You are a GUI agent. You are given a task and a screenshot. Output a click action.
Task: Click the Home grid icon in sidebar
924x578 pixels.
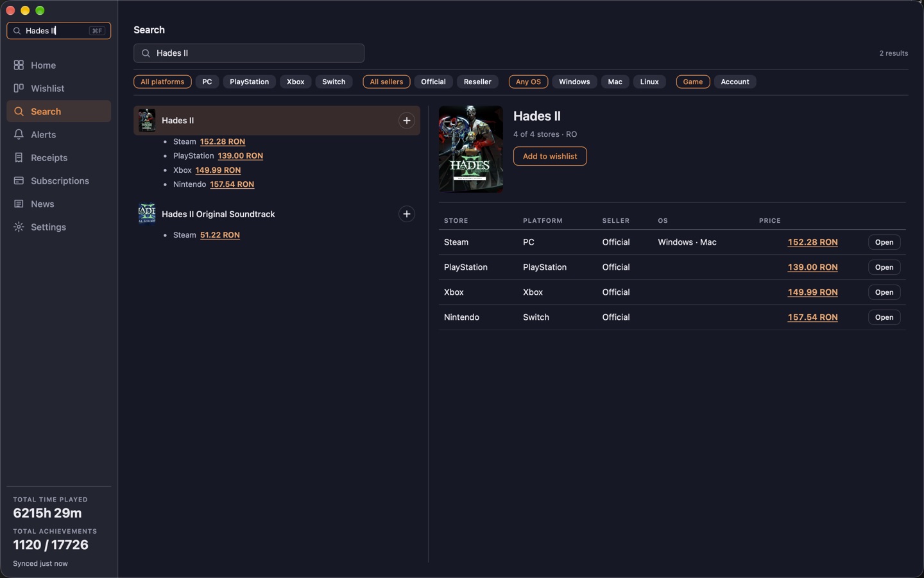tap(19, 66)
